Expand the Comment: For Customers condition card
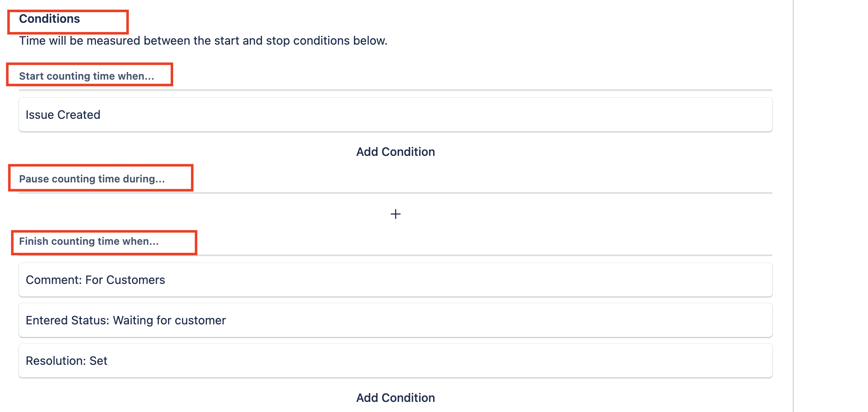 395,280
